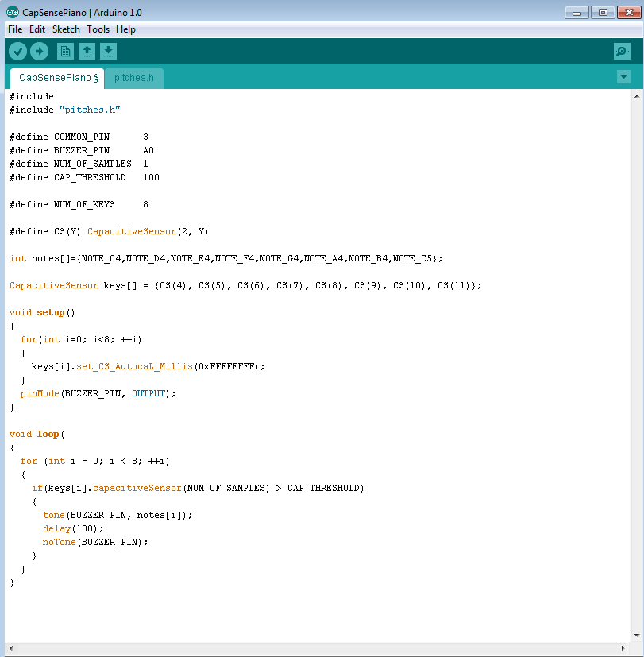The height and width of the screenshot is (657, 644).
Task: Open the Sketch menu
Action: 66,29
